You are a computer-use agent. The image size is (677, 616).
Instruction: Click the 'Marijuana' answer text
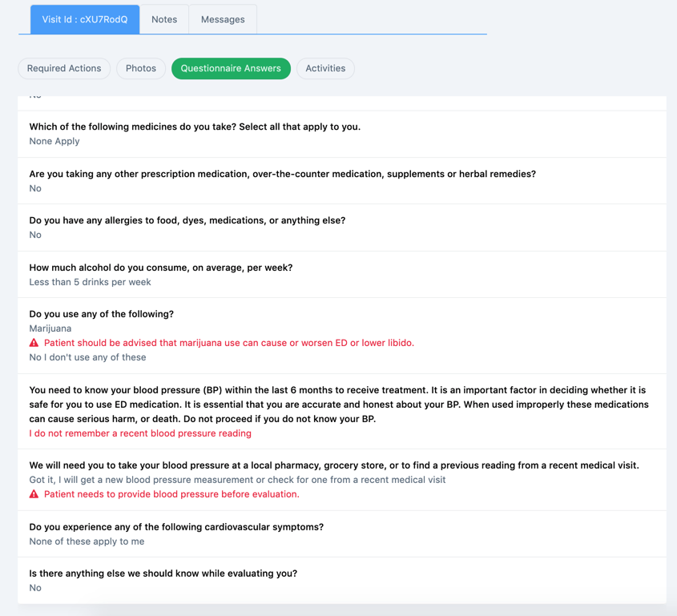point(50,328)
